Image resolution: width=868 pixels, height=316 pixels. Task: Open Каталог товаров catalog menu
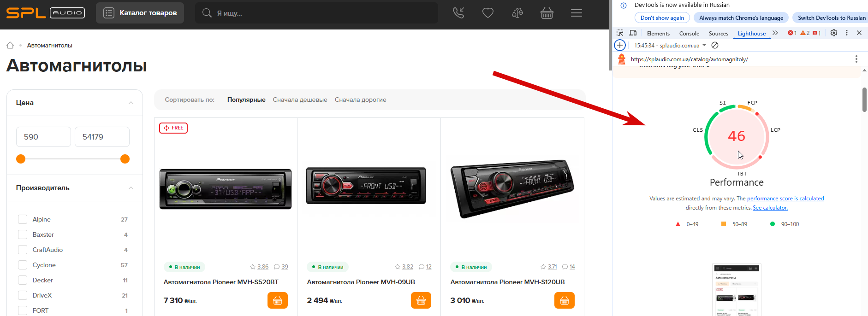pos(140,13)
